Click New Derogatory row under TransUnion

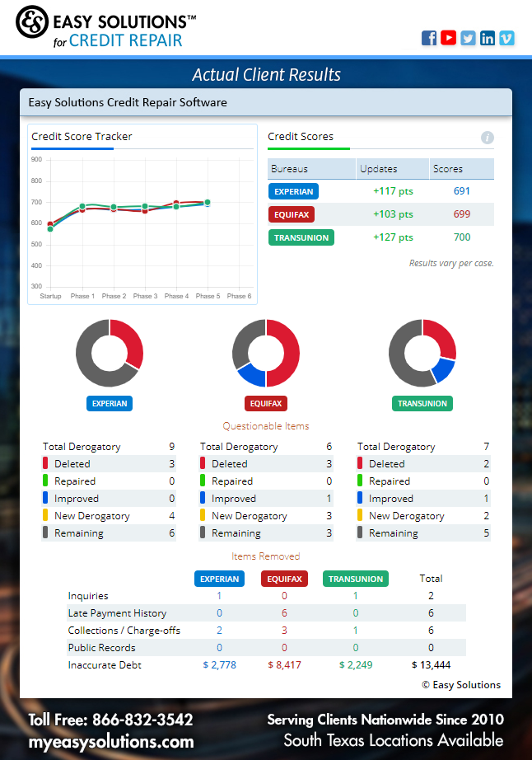(423, 516)
